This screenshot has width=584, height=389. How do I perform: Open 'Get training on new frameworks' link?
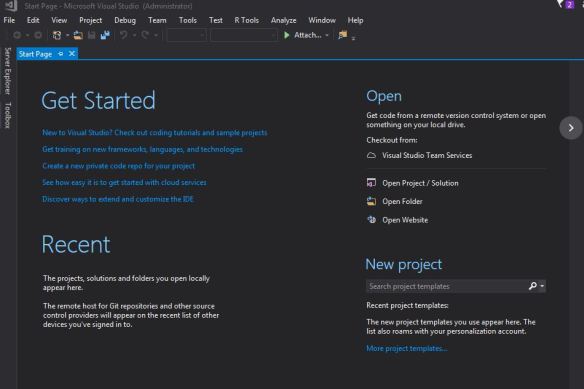click(x=142, y=149)
